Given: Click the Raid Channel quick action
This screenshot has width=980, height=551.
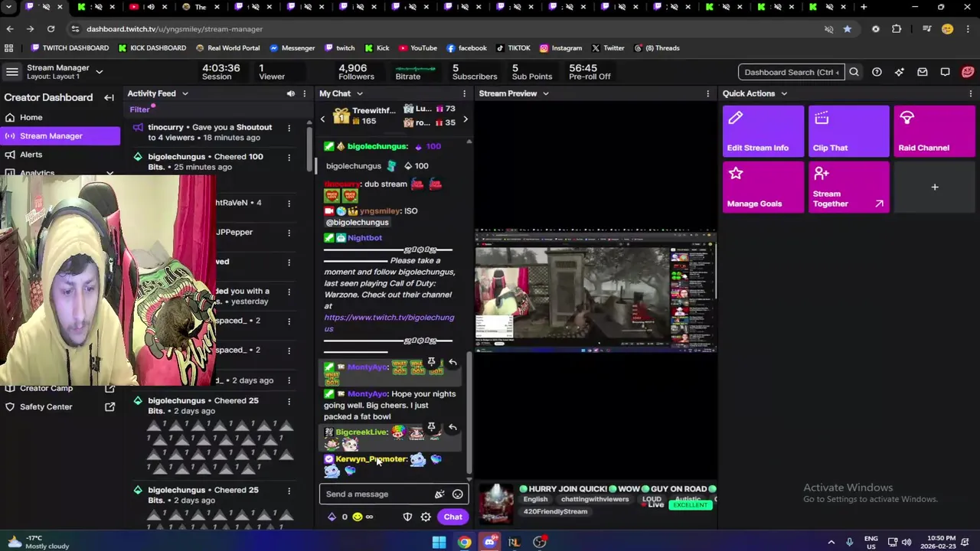Looking at the screenshot, I should 934,131.
